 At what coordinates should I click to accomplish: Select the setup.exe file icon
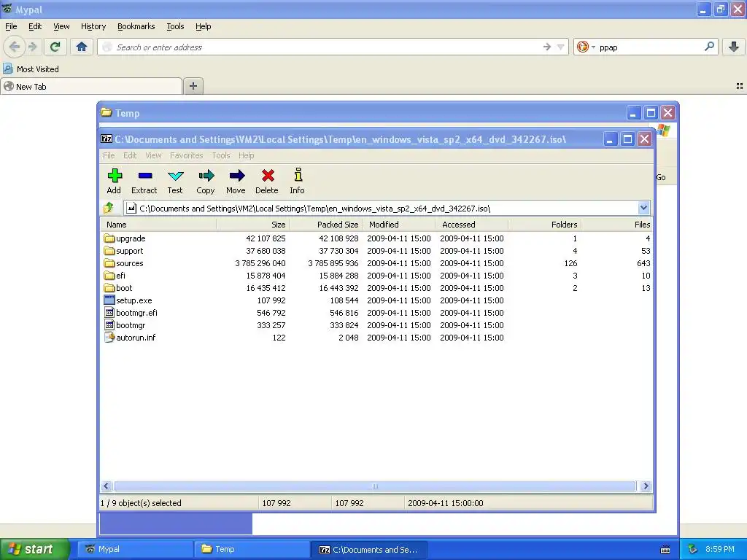109,300
